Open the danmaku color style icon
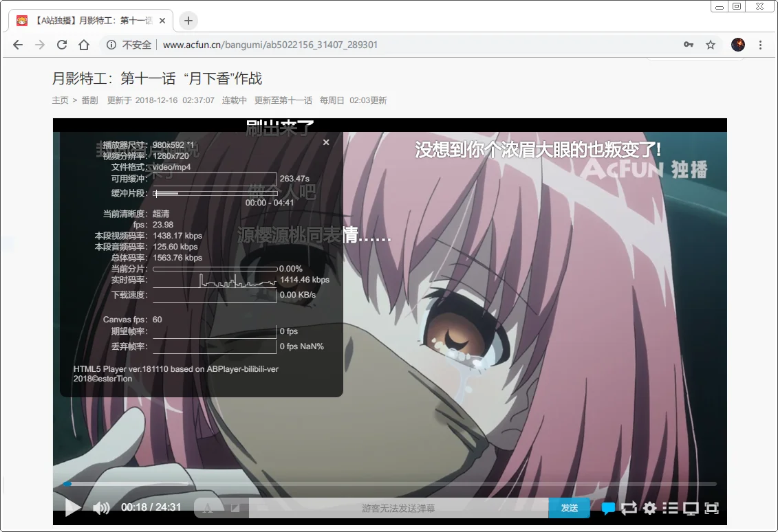This screenshot has height=532, width=778. pos(235,507)
